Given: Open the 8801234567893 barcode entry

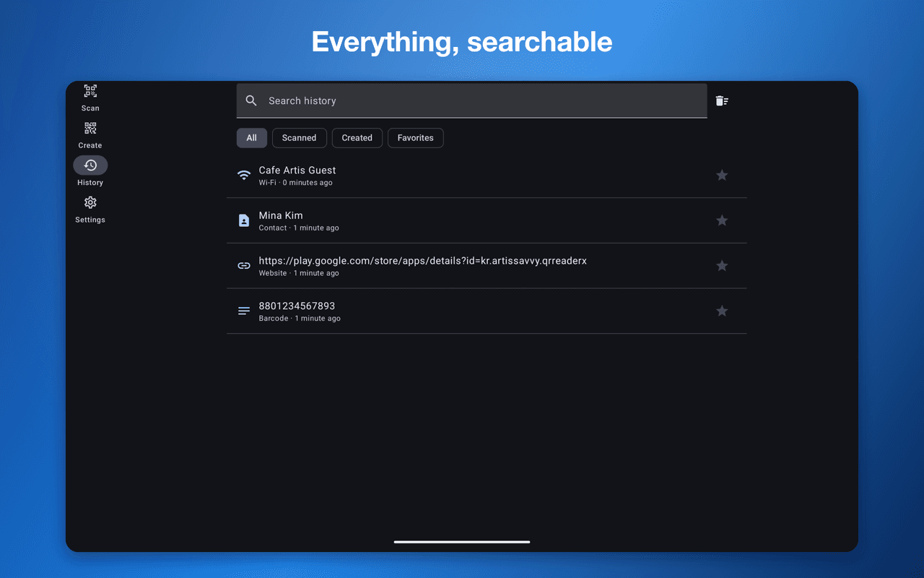Looking at the screenshot, I should coord(487,311).
